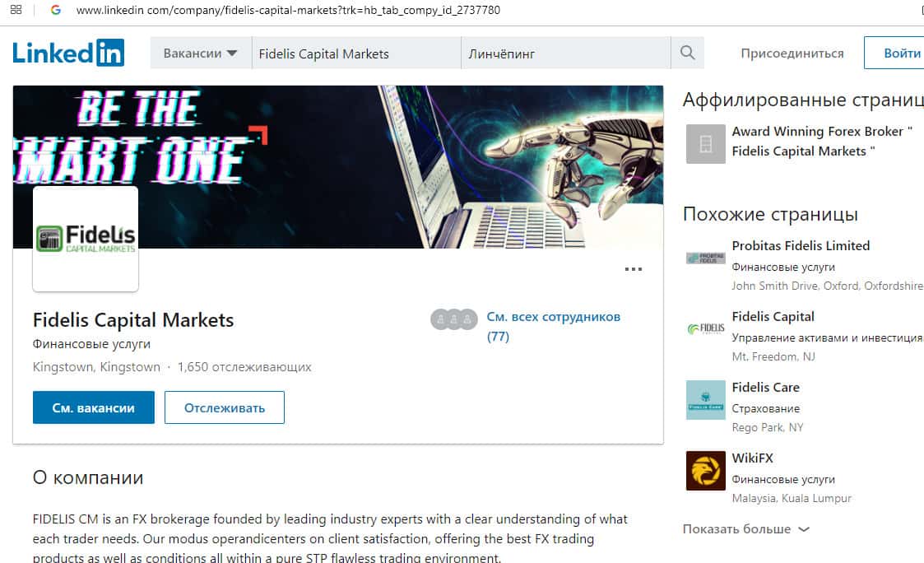
Task: Click the browser URL address bar
Action: [x=288, y=10]
